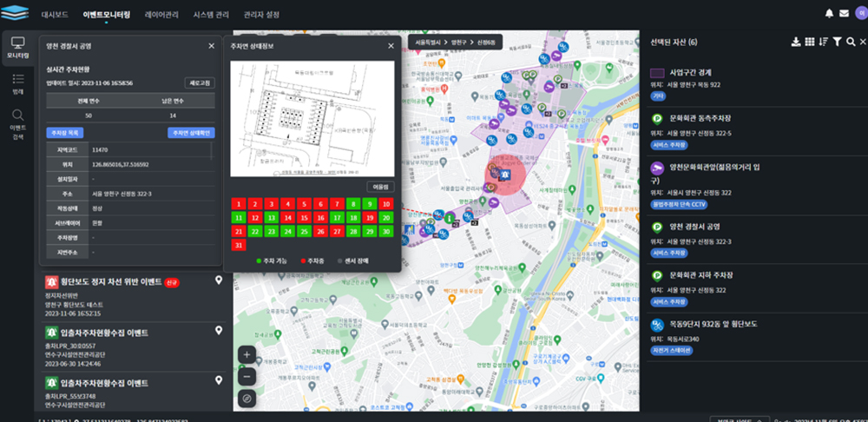Click the download icon in asset panel
868x422 pixels.
(796, 42)
